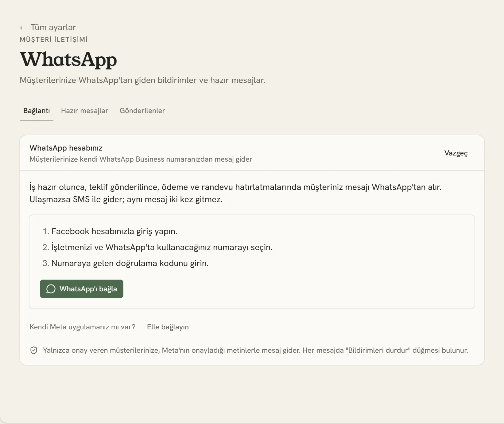The image size is (504, 424).
Task: Click the shield check icon beside consent notice
Action: pyautogui.click(x=34, y=350)
